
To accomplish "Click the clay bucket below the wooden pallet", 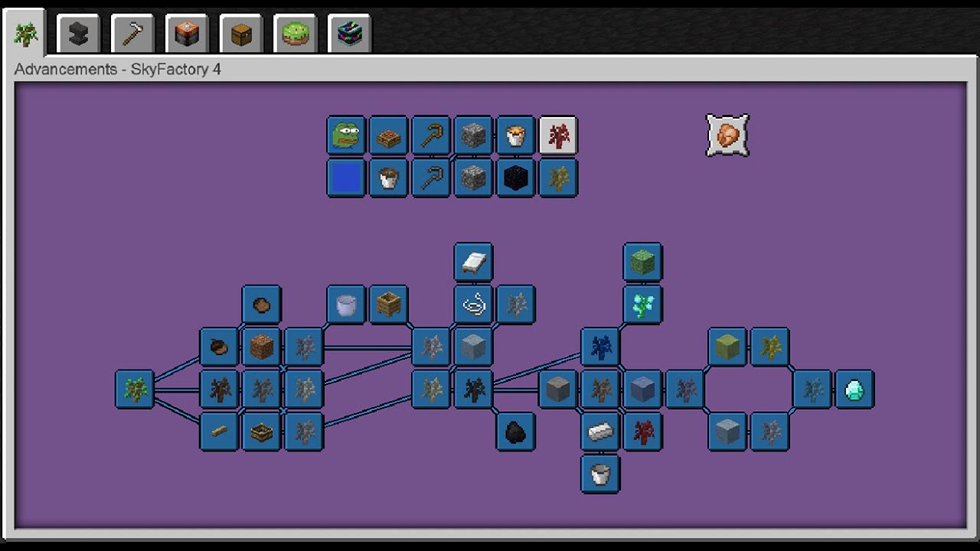I will [388, 178].
